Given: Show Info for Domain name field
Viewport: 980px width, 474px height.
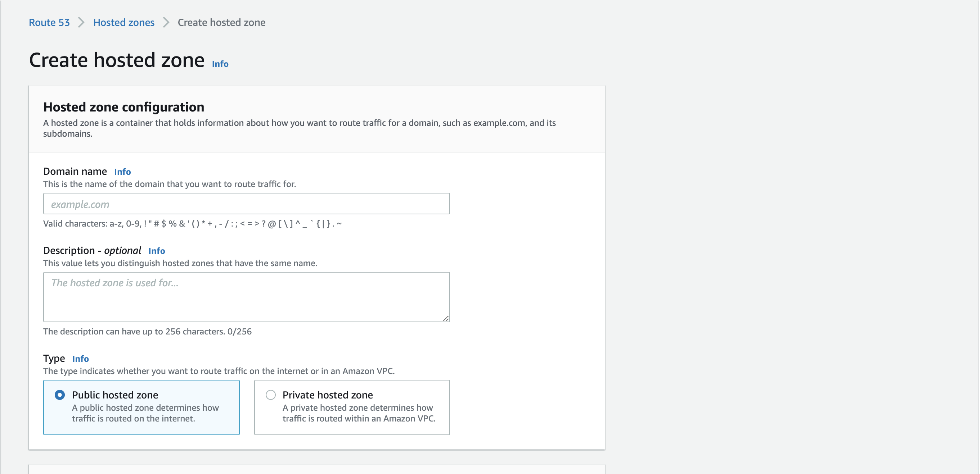Looking at the screenshot, I should pyautogui.click(x=122, y=172).
